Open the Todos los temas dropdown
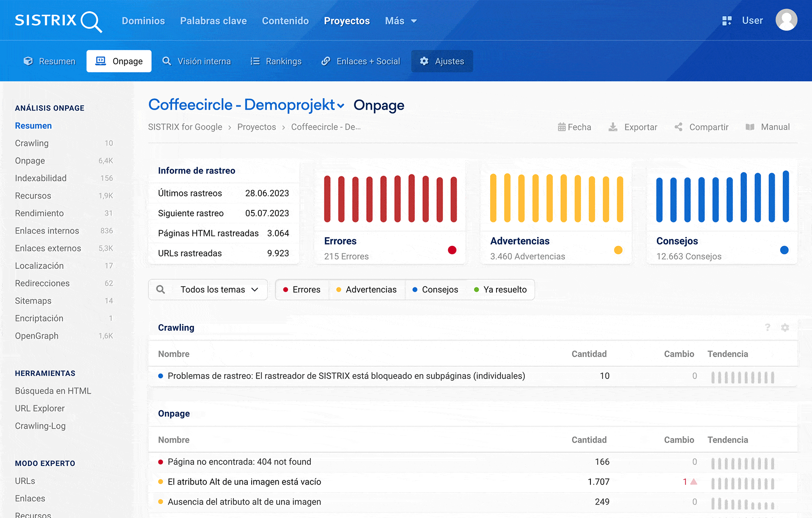Screen dimensions: 812x518 point(218,289)
